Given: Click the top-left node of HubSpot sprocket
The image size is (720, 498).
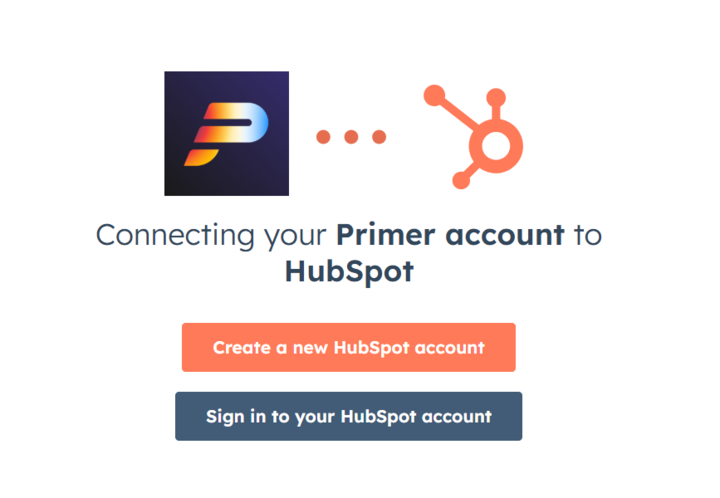Looking at the screenshot, I should point(434,95).
